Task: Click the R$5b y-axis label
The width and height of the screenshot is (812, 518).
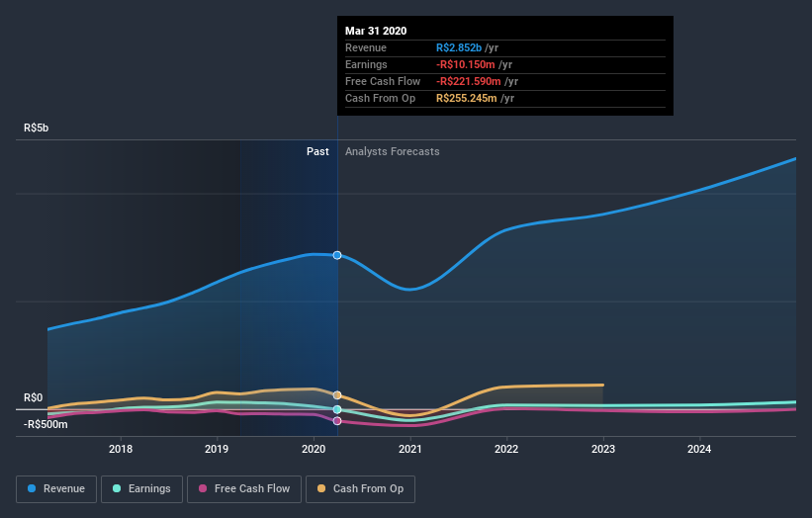Action: 37,128
